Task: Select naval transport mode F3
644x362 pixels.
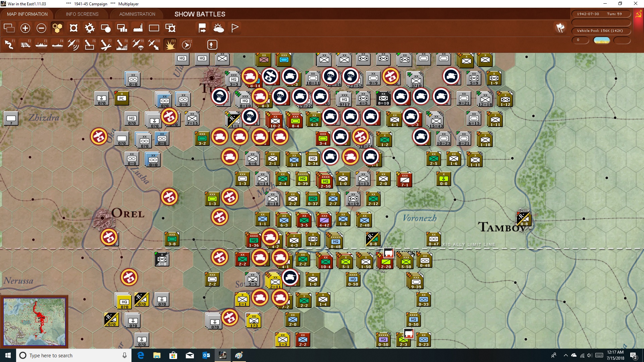Action: 41,45
